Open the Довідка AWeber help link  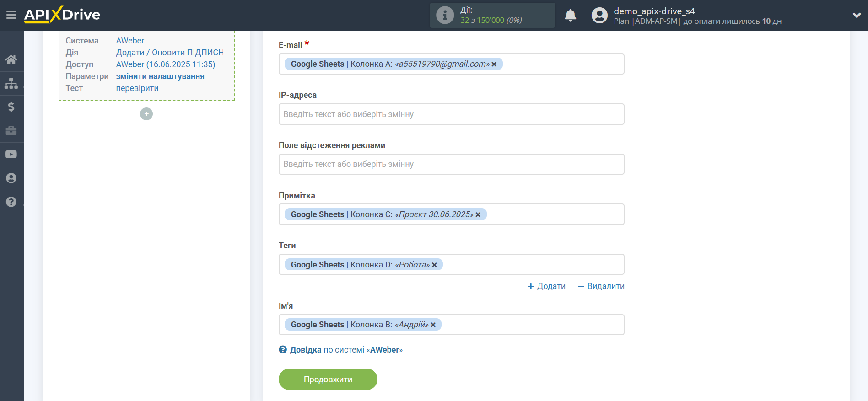(346, 350)
